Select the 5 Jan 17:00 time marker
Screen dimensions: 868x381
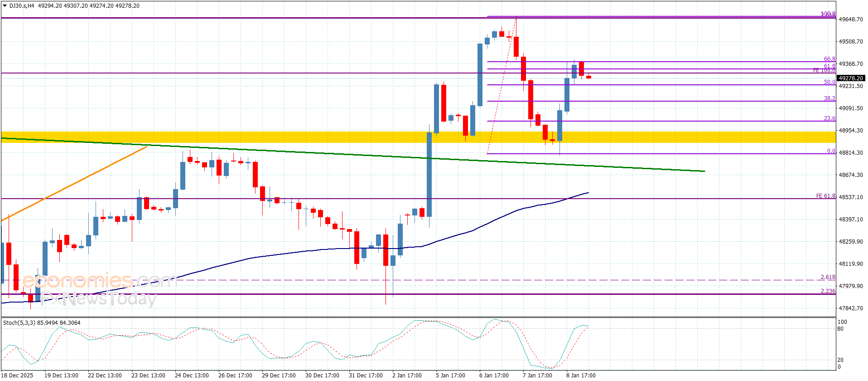(x=450, y=375)
